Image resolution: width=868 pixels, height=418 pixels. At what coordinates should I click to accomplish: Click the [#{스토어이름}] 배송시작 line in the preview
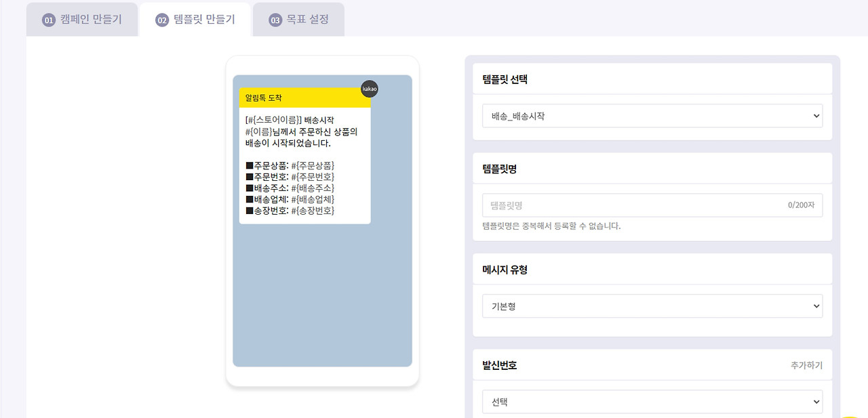(x=290, y=120)
